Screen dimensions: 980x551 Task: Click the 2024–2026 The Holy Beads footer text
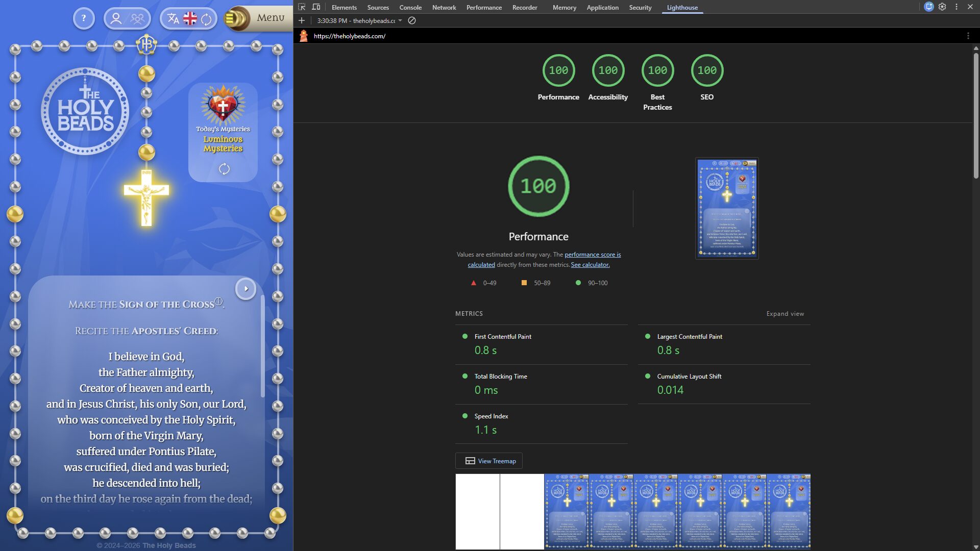point(146,545)
